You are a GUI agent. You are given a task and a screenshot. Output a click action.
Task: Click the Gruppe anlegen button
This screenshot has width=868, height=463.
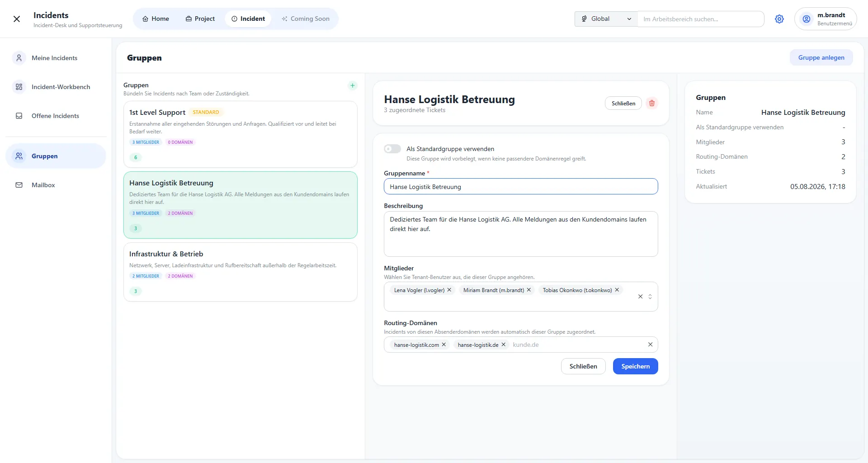(x=821, y=57)
